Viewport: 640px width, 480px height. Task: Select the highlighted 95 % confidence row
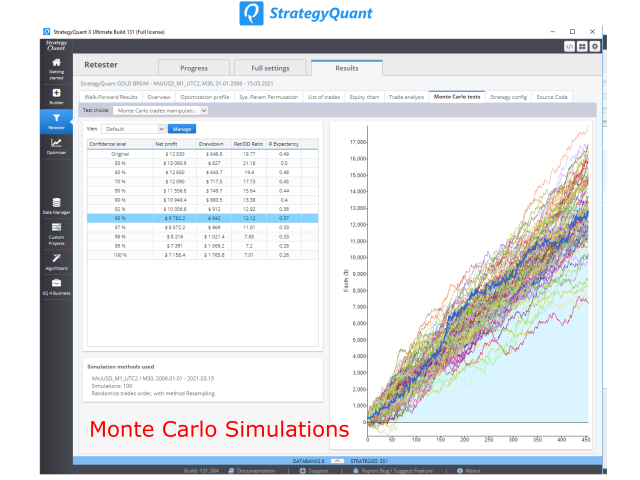203,218
